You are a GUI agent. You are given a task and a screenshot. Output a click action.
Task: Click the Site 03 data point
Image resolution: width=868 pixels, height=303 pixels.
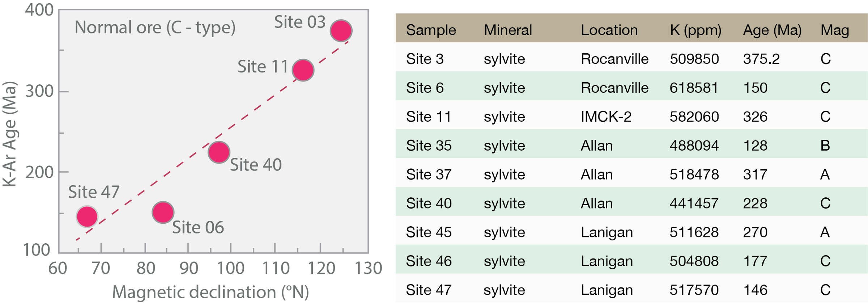tap(341, 30)
